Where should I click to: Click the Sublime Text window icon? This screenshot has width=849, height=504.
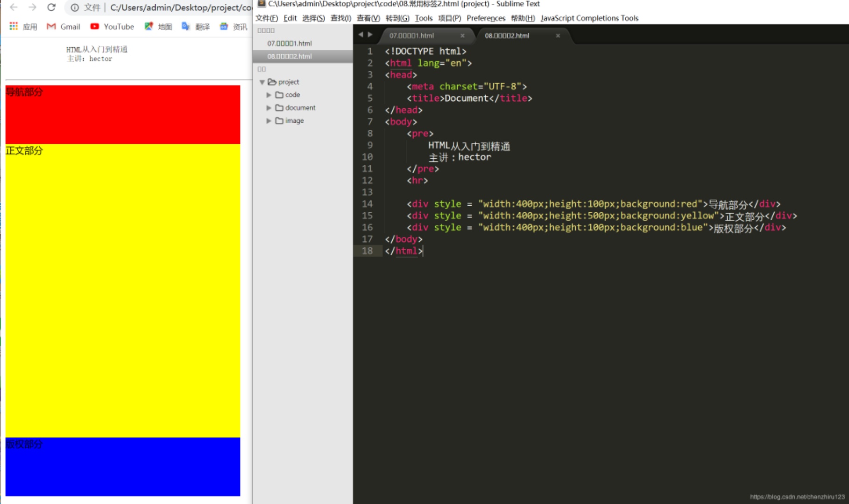point(262,4)
